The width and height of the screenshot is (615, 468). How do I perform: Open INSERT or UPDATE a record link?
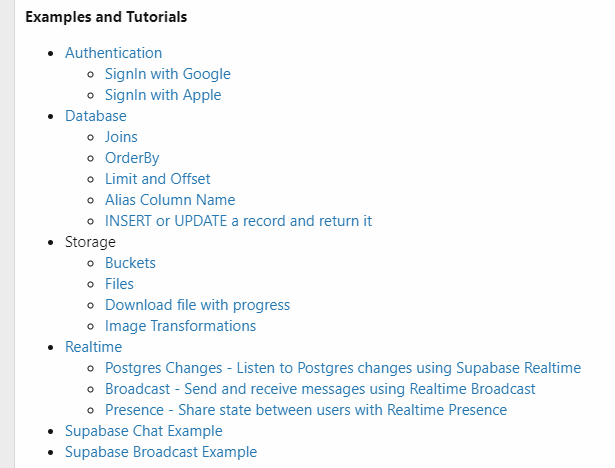(x=238, y=221)
